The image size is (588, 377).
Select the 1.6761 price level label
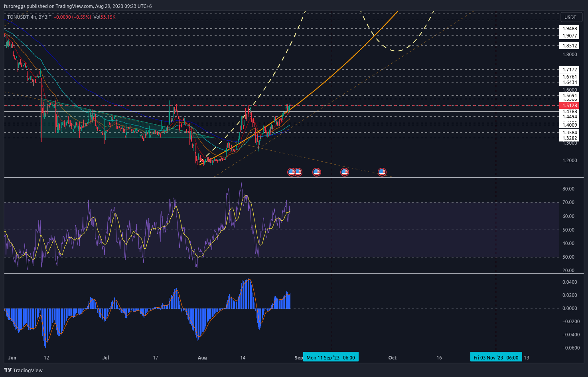pyautogui.click(x=570, y=77)
